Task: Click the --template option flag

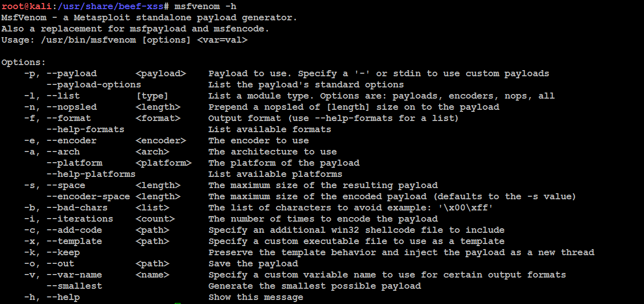Action: tap(74, 241)
